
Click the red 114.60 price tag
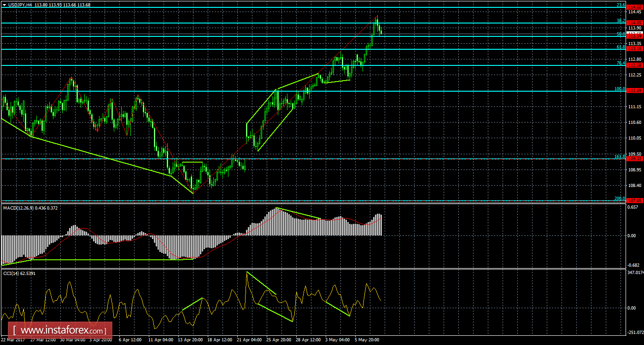click(635, 7)
